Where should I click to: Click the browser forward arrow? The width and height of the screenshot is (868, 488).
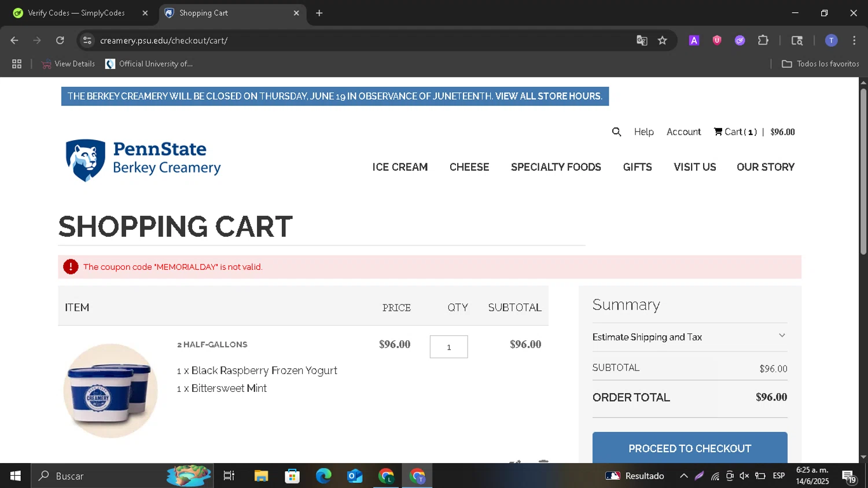click(x=37, y=41)
